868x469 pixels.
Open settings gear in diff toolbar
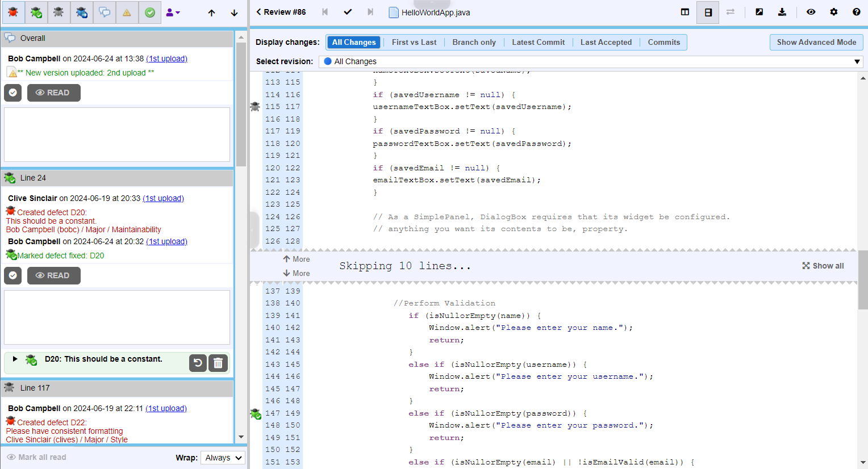pos(834,12)
